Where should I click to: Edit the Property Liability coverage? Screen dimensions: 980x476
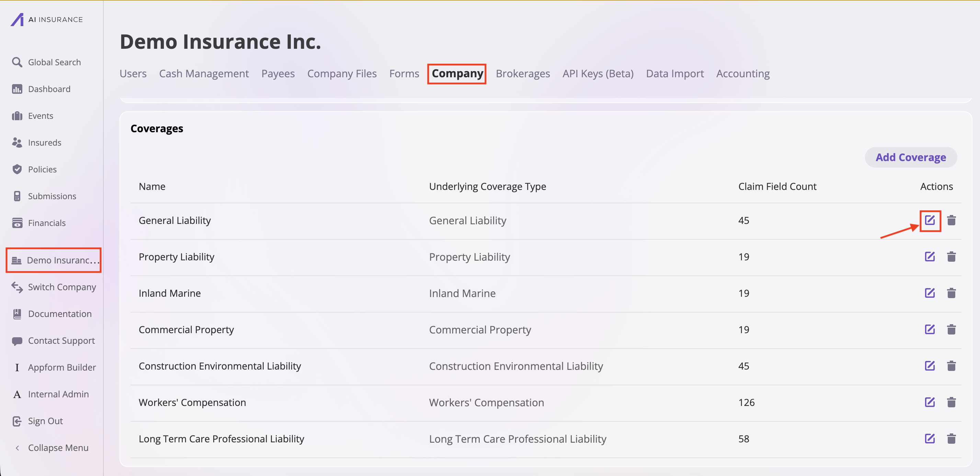point(930,257)
